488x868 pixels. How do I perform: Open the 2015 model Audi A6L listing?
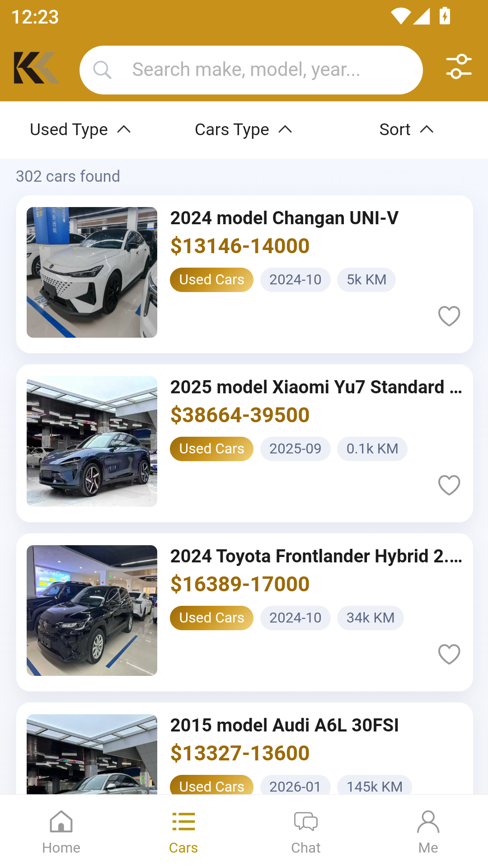point(284,725)
